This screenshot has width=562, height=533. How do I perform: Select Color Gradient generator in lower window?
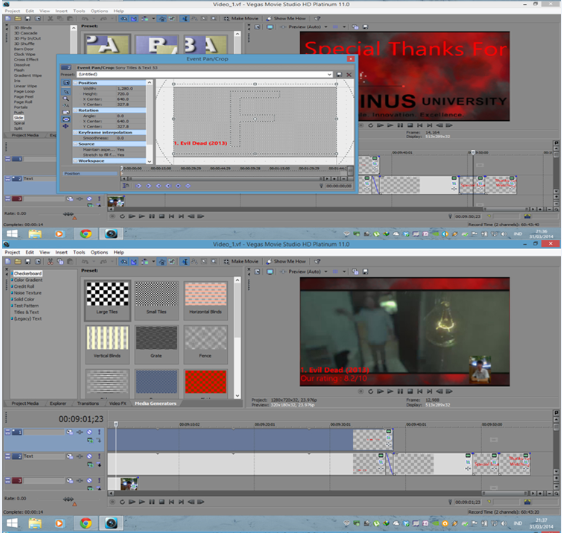(x=28, y=280)
